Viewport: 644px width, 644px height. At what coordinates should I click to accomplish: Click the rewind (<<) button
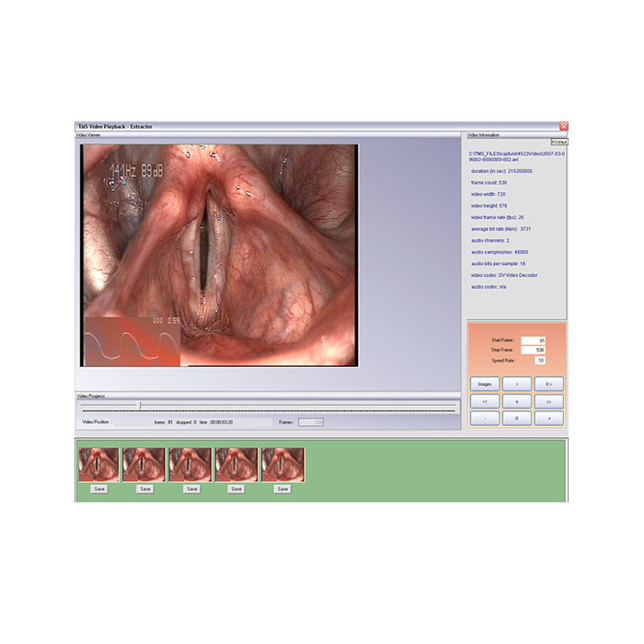pyautogui.click(x=485, y=402)
